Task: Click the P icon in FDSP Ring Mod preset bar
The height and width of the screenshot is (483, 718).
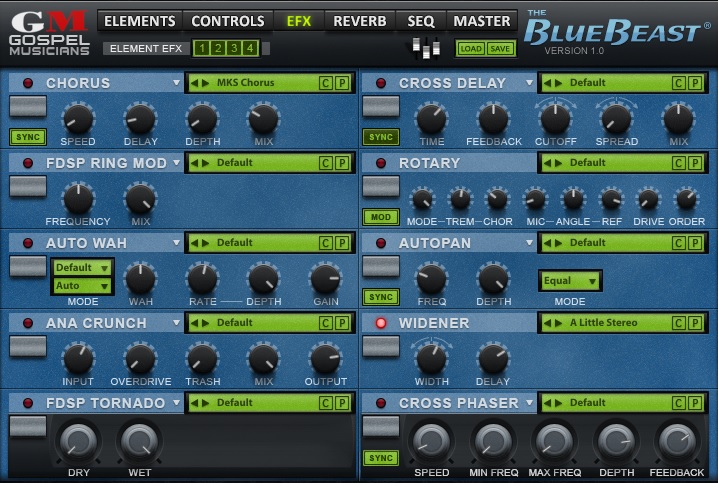Action: coord(342,163)
